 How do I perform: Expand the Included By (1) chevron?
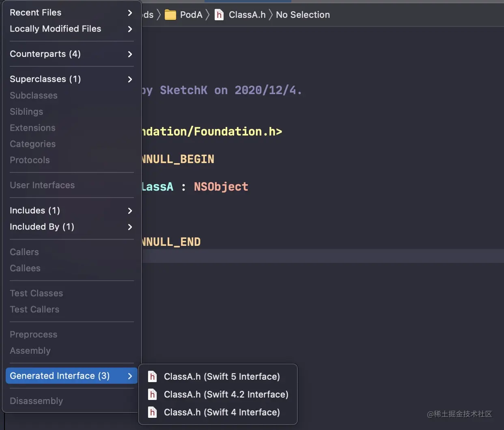130,227
